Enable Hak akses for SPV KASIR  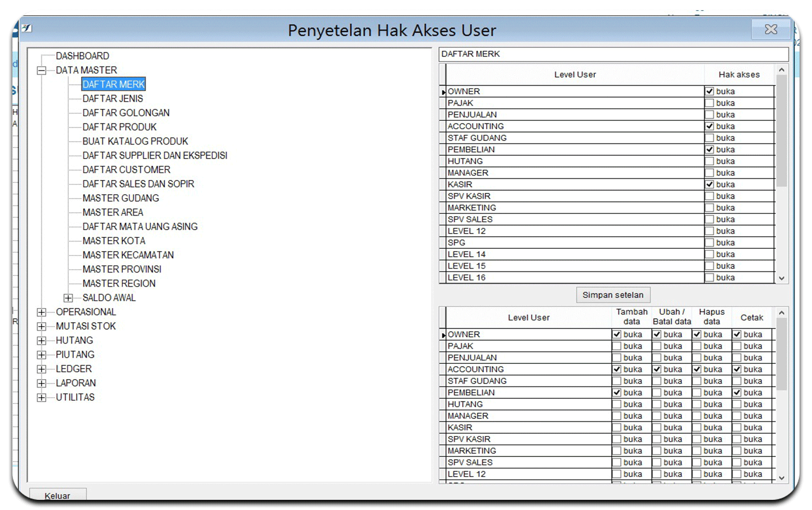click(709, 196)
